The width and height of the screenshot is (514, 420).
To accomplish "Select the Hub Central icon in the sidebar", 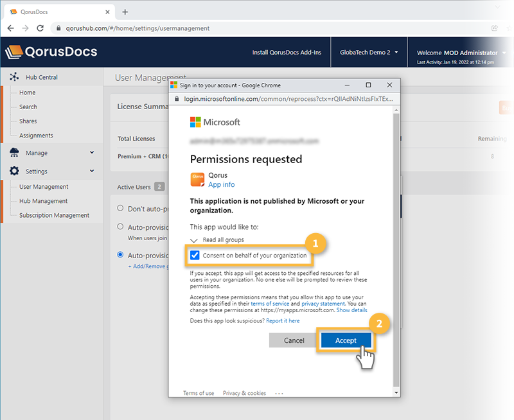I will click(x=14, y=76).
